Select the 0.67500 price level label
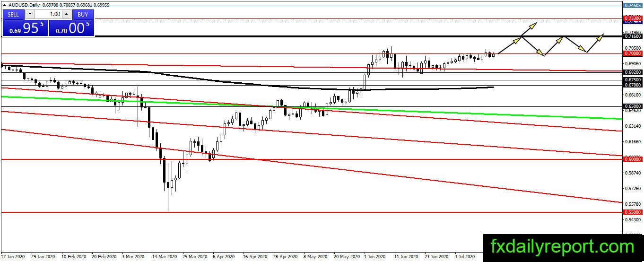The width and height of the screenshot is (644, 262). (633, 80)
